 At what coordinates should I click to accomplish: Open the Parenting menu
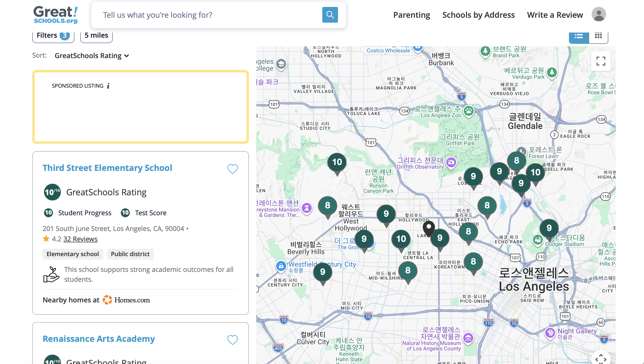[412, 15]
